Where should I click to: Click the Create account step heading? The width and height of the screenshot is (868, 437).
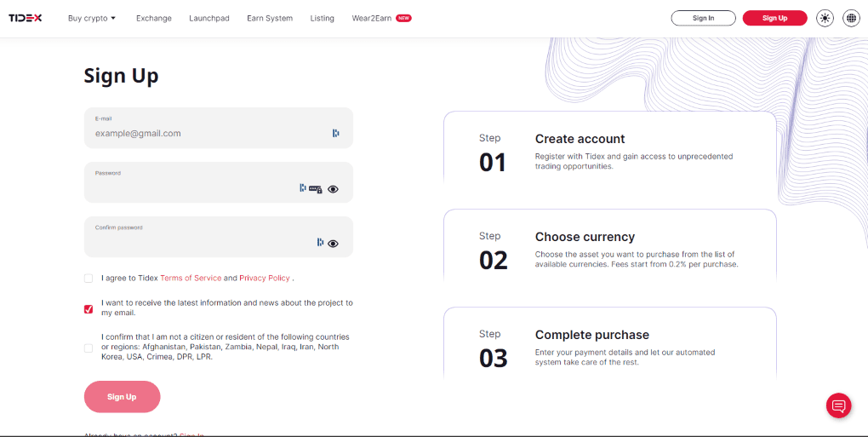pyautogui.click(x=580, y=139)
